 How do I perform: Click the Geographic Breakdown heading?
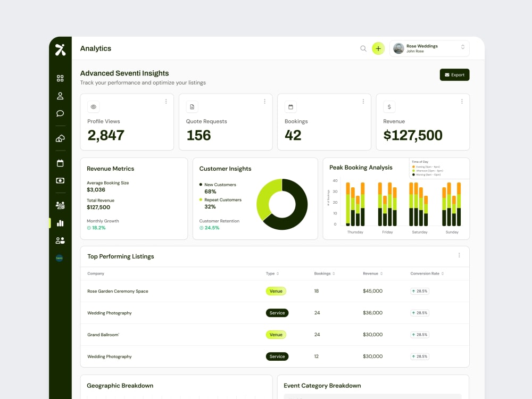coord(120,386)
